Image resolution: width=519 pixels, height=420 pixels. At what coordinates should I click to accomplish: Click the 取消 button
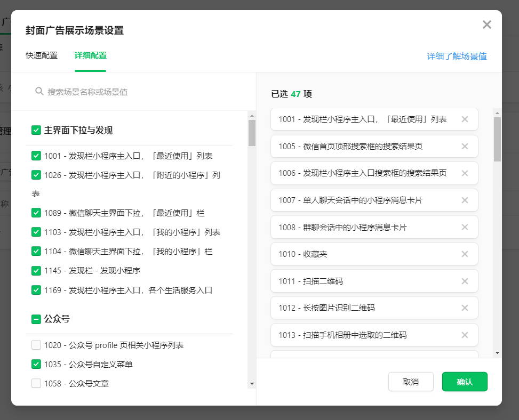coord(411,382)
